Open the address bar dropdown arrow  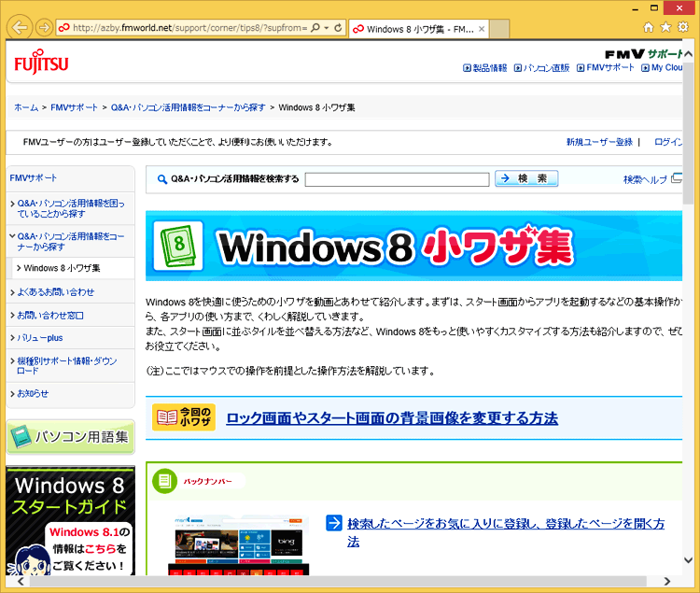pos(327,28)
